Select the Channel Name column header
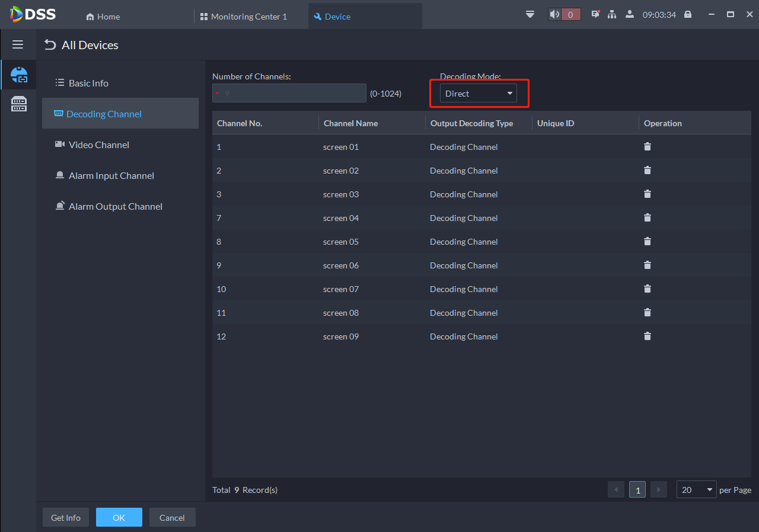 pyautogui.click(x=350, y=123)
